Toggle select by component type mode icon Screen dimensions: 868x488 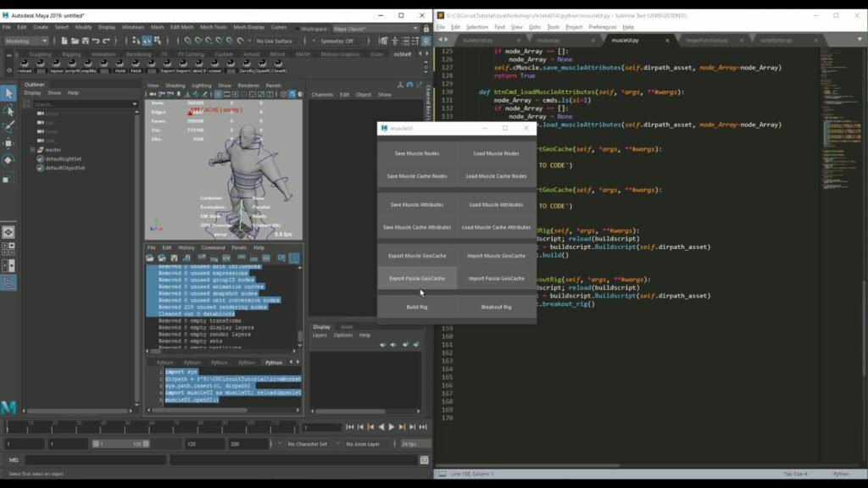157,41
